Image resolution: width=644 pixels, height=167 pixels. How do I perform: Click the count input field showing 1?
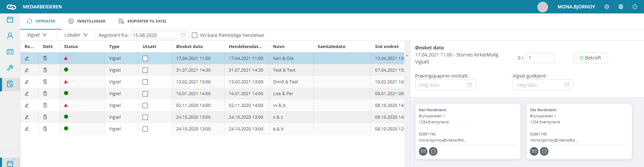(540, 58)
